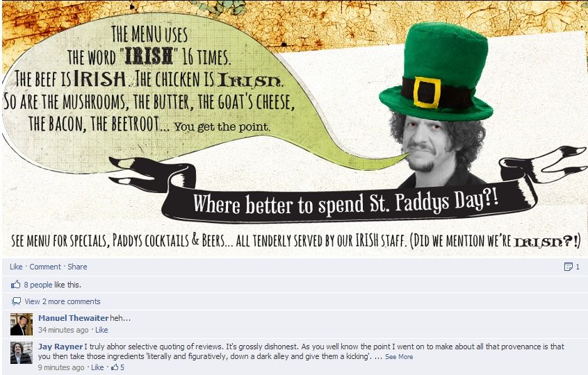Open Jay Rayner's profile name link
Image resolution: width=588 pixels, height=375 pixels.
[x=60, y=347]
